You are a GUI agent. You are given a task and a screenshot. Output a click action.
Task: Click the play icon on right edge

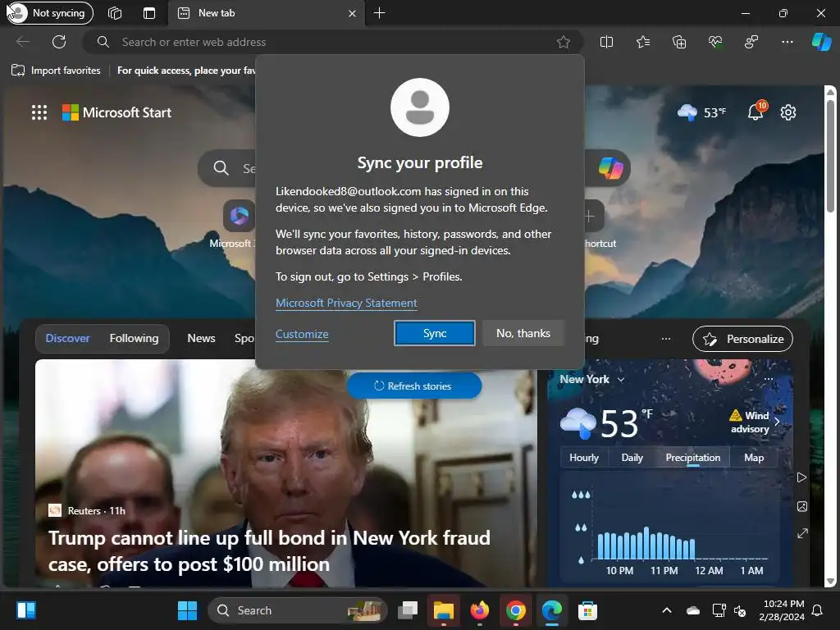(802, 477)
